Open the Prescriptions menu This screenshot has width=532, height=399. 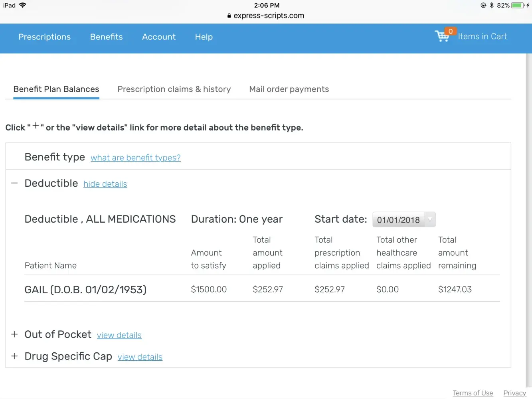click(44, 37)
